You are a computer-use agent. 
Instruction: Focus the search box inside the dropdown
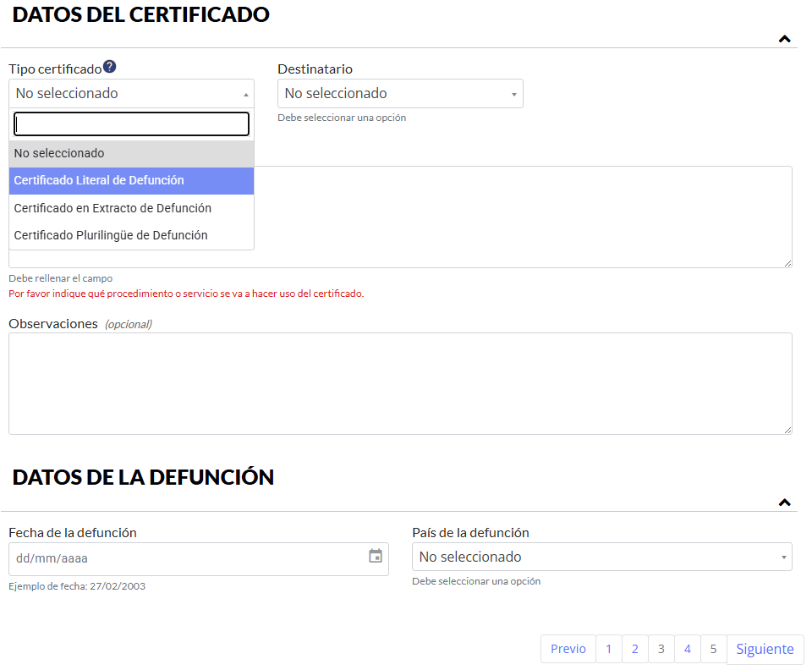point(131,124)
